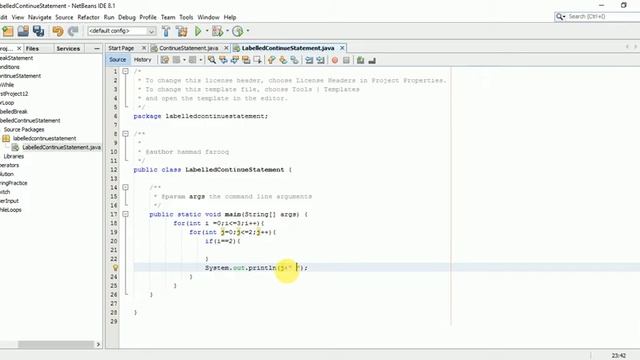Image resolution: width=640 pixels, height=360 pixels.
Task: Click the search magnifier icon in the top right
Action: pos(560,16)
